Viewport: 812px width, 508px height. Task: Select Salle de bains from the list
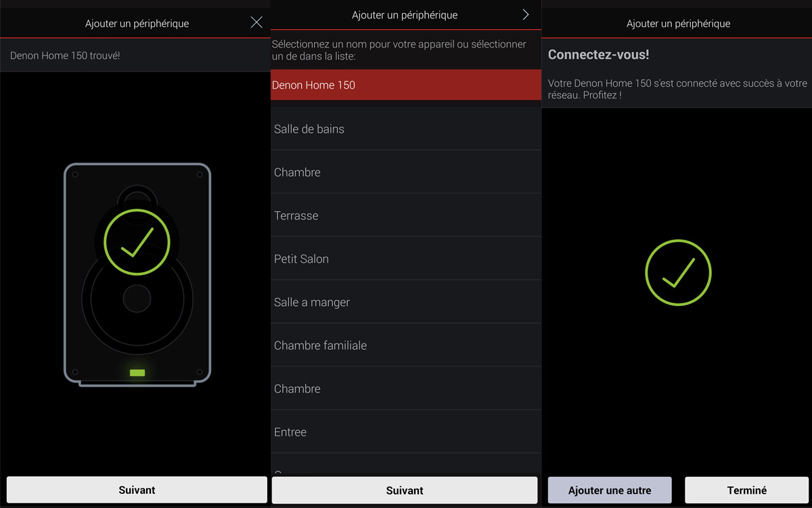(x=406, y=129)
